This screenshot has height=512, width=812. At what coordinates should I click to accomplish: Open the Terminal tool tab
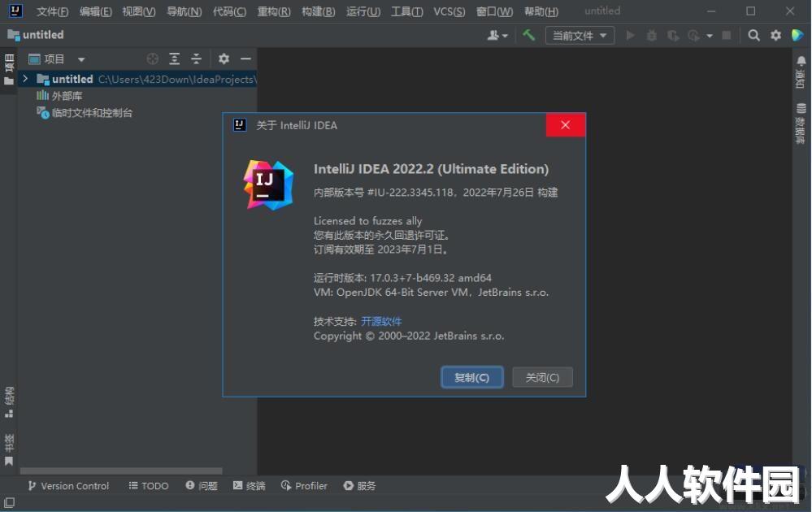pos(249,486)
